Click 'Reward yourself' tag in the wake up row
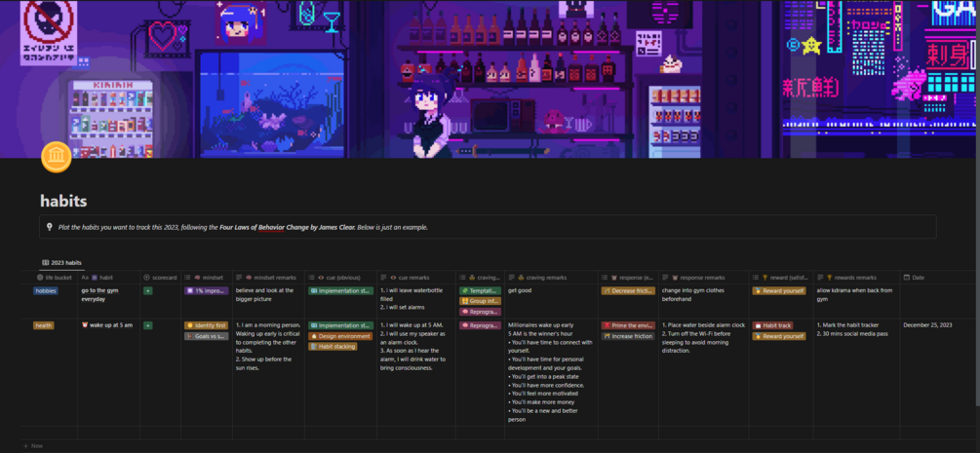The height and width of the screenshot is (453, 980). click(779, 336)
